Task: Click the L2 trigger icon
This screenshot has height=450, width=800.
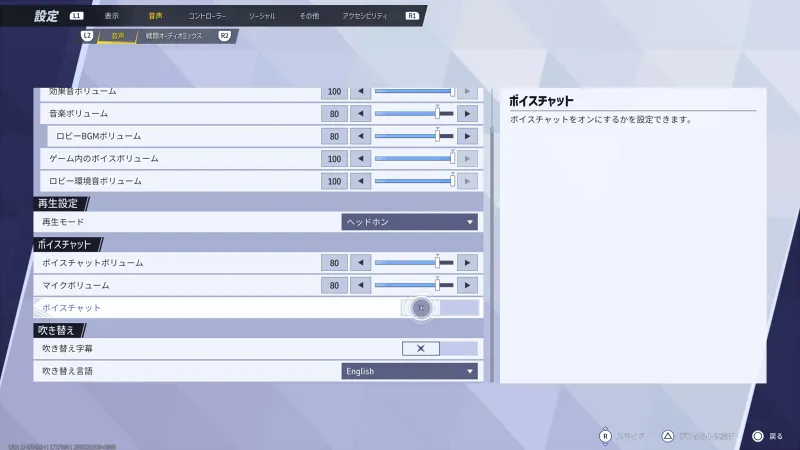Action: click(x=87, y=36)
